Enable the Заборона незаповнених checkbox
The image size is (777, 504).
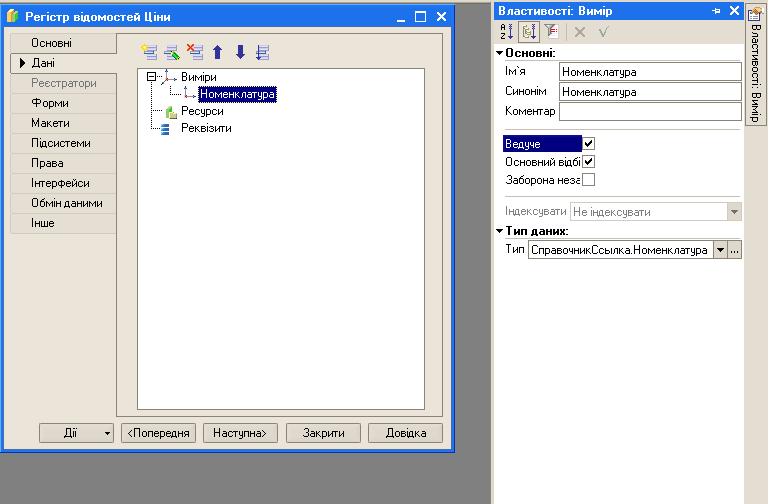(x=588, y=179)
